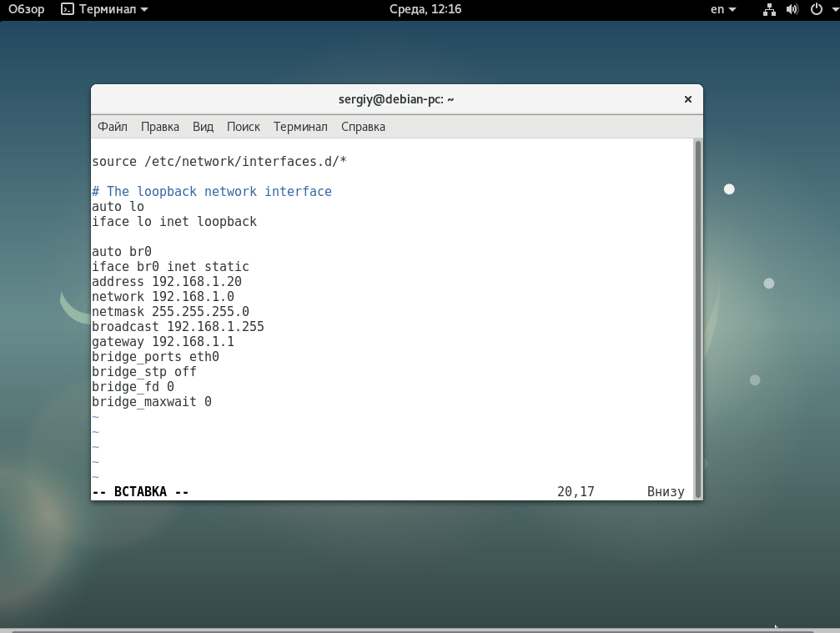Click the terminal icon in top bar
Viewport: 840px width, 633px height.
point(68,10)
